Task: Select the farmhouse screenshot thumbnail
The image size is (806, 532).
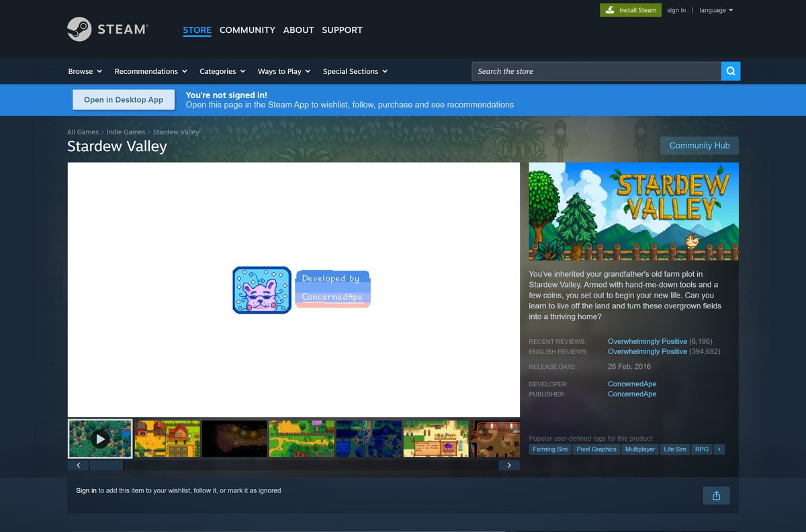Action: (x=167, y=439)
